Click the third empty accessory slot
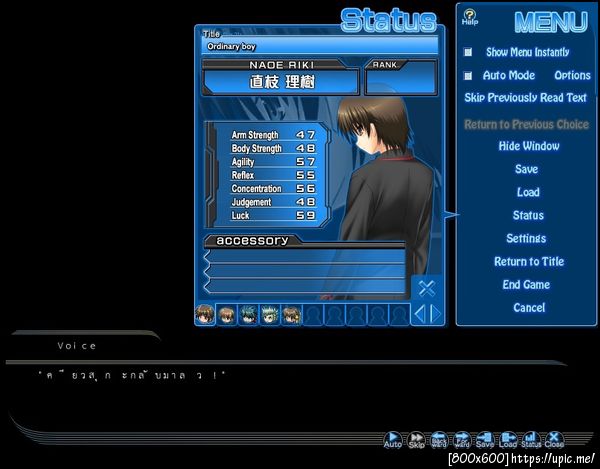The width and height of the screenshot is (600, 469). pos(305,286)
